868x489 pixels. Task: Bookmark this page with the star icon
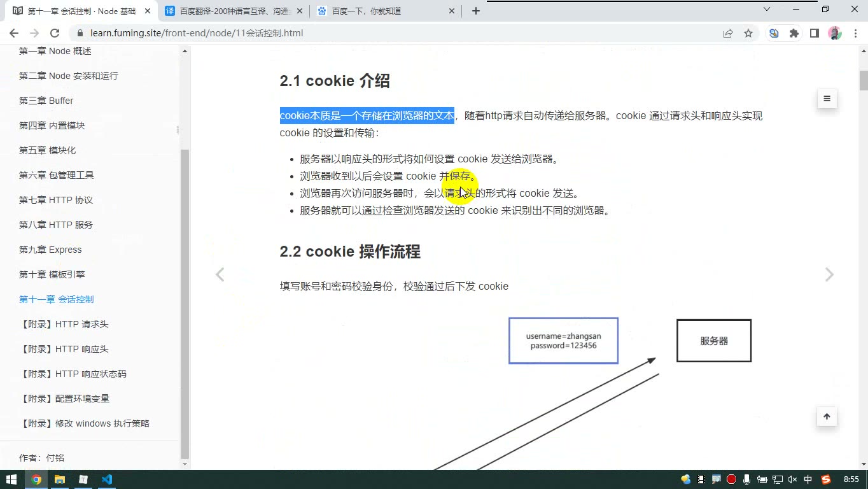748,33
